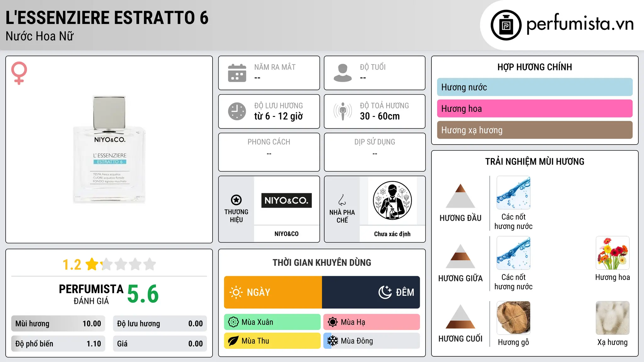Click the Hương hoa note label under bouquet
The height and width of the screenshot is (362, 644).
[x=613, y=277]
